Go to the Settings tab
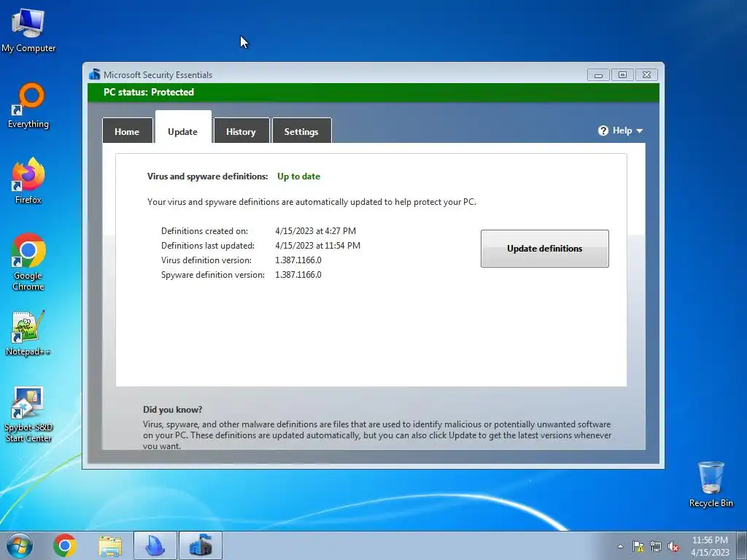Image resolution: width=747 pixels, height=560 pixels. [x=301, y=131]
